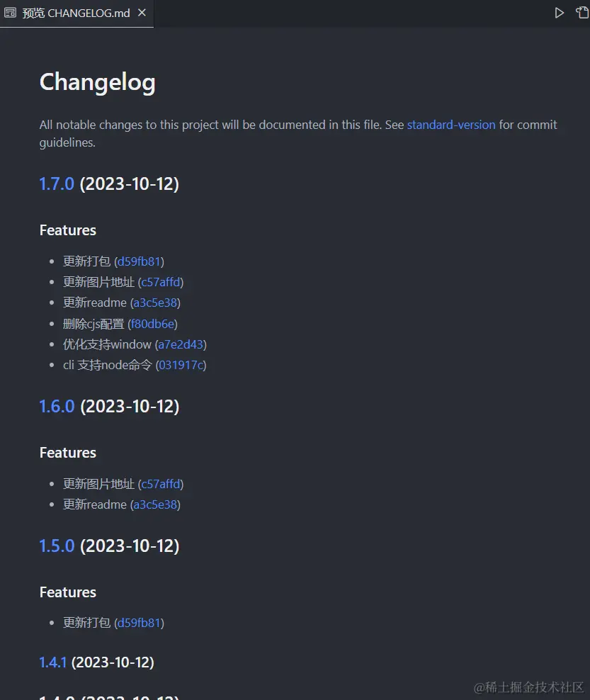The height and width of the screenshot is (700, 590).
Task: Open commit d59fb81 under 1.7.0
Action: point(139,261)
